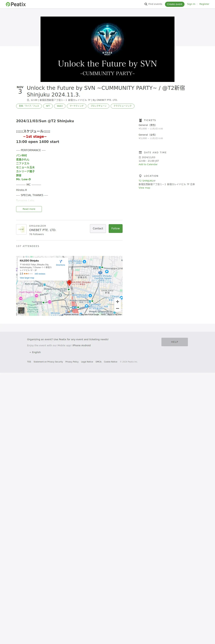Select the NFT tag
The height and width of the screenshot is (644, 215).
[x=48, y=106]
